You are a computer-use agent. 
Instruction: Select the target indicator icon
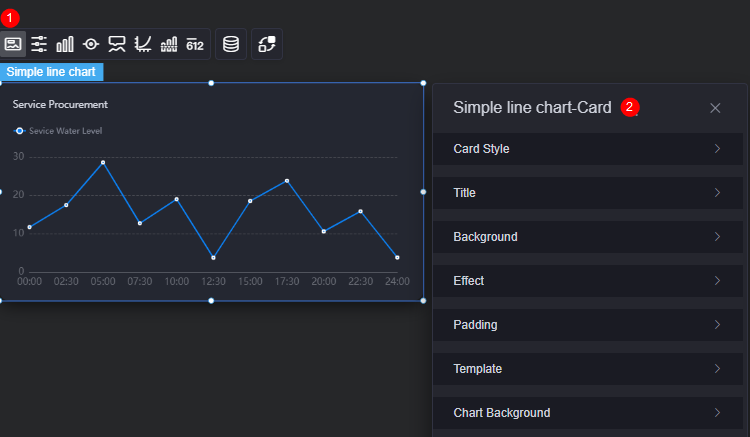(91, 44)
